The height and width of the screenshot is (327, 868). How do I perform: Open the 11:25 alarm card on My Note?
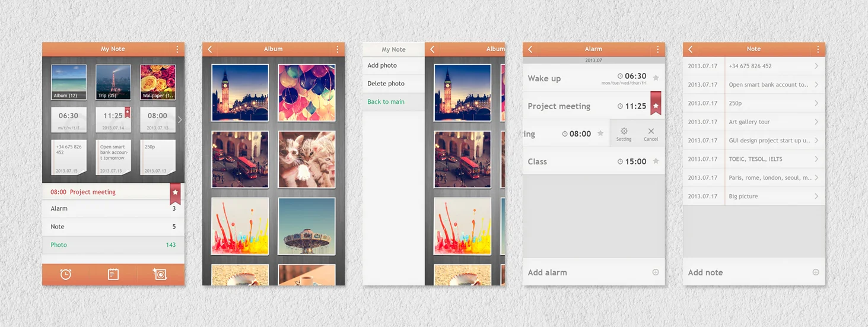pos(113,120)
